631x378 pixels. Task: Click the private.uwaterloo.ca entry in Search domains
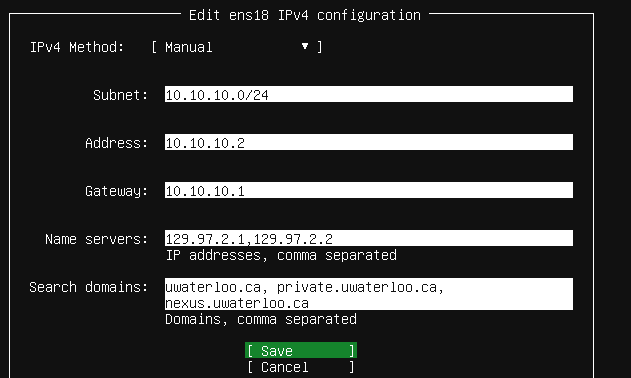357,287
